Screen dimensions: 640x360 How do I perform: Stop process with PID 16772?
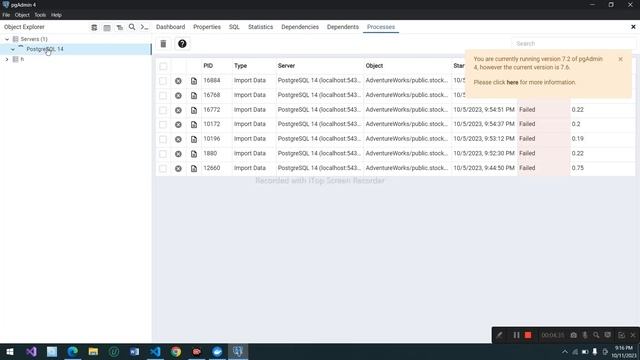coord(178,110)
